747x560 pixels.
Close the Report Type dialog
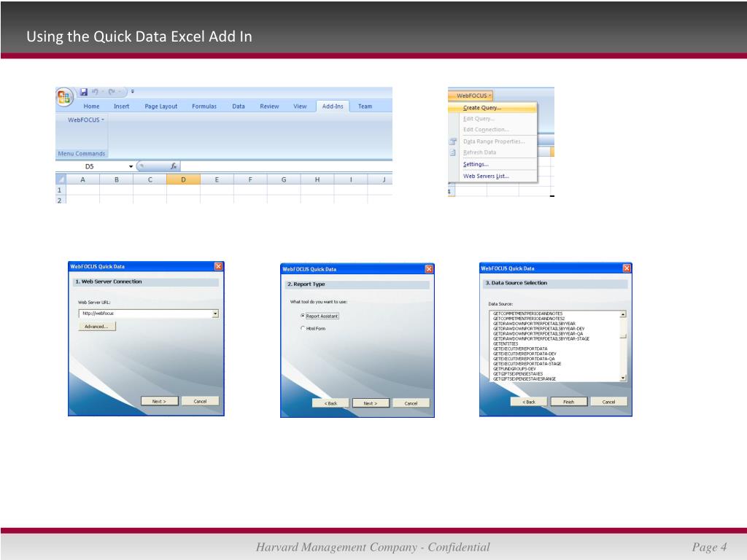point(429,269)
